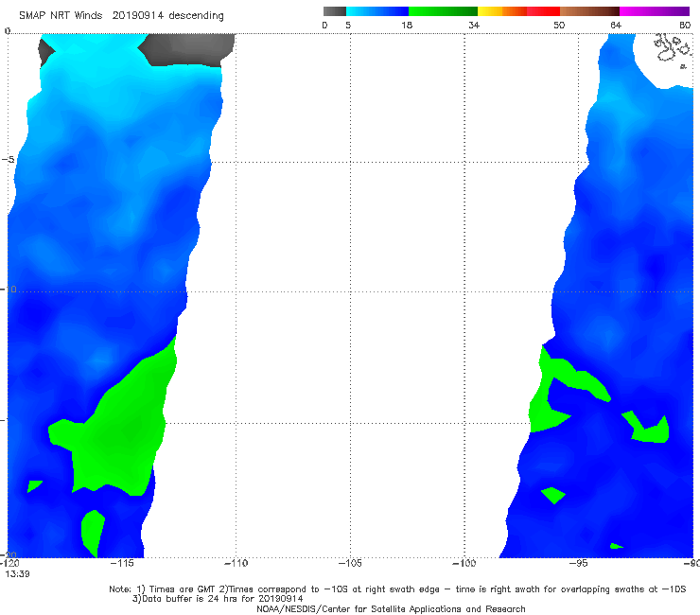Click the longitude label "-100"

pos(464,563)
